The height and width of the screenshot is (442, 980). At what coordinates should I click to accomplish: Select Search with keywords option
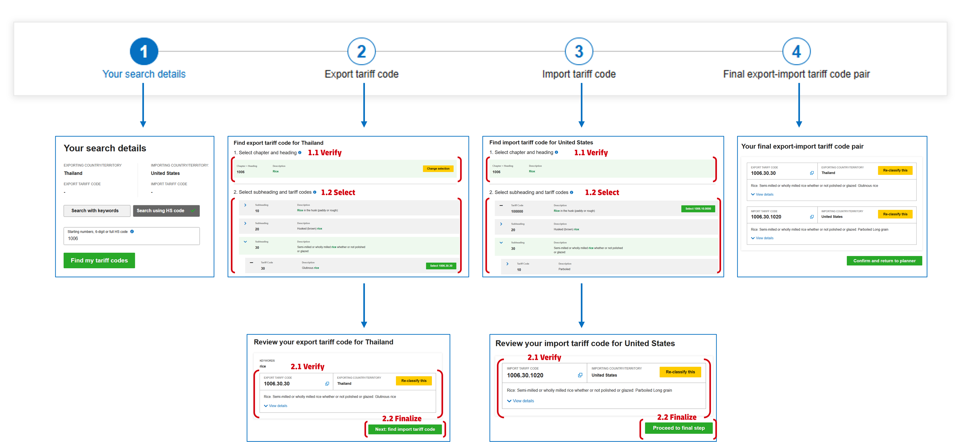97,211
